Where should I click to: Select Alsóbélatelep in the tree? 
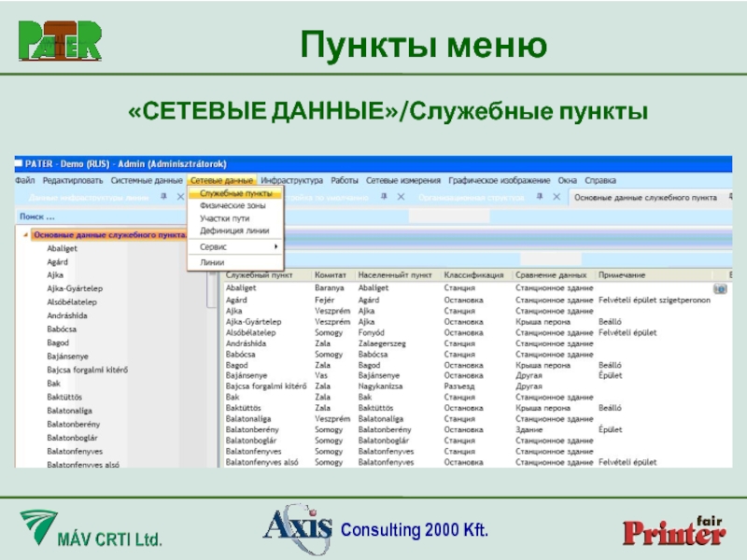[72, 301]
